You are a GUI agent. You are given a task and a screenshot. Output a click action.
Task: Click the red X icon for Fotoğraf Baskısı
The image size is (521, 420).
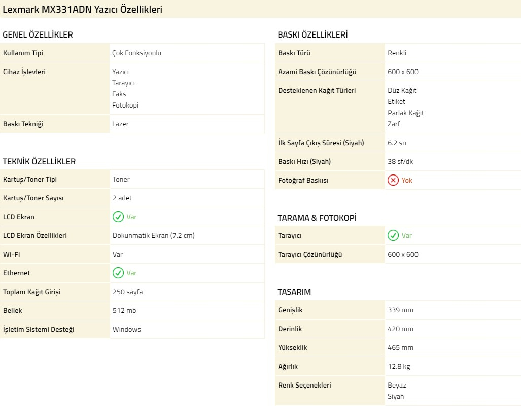coord(393,181)
